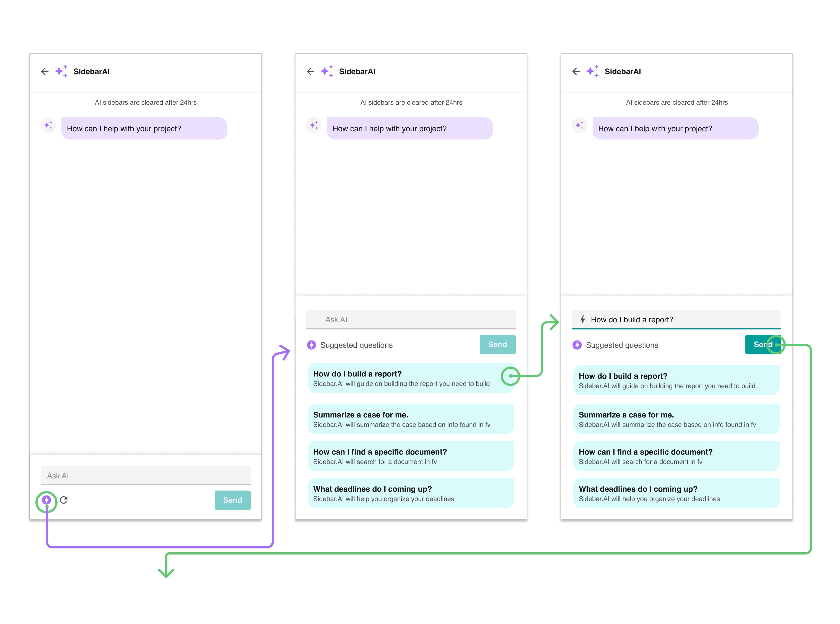
Task: Click lightning icon beside middle panel's Suggested questions
Action: point(312,345)
